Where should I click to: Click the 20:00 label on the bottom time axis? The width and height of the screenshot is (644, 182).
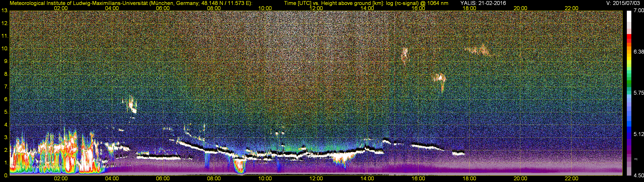coord(521,179)
